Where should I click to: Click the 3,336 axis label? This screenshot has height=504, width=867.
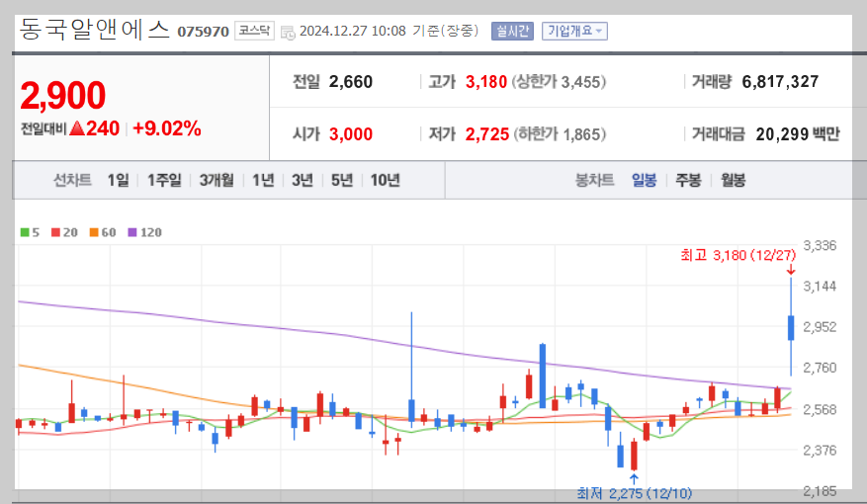pos(820,245)
